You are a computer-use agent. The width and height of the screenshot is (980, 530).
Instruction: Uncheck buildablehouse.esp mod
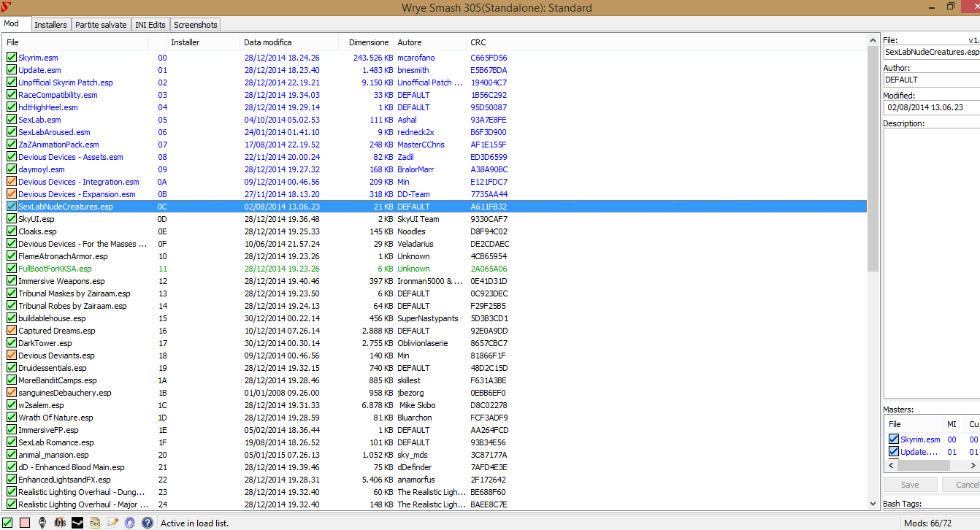point(12,318)
